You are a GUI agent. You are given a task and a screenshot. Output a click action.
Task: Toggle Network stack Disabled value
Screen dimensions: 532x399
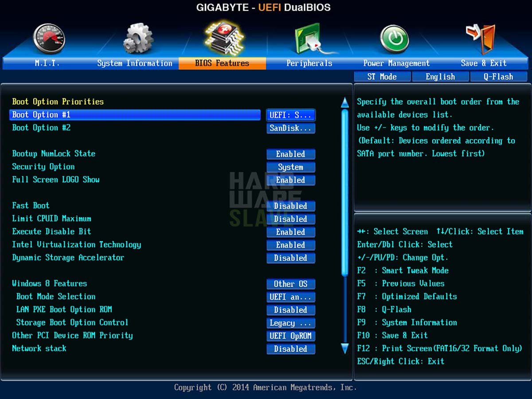point(291,349)
